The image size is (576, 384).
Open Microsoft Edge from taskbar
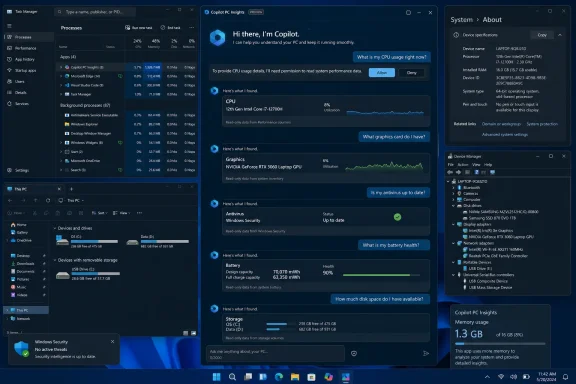pyautogui.click(x=279, y=377)
